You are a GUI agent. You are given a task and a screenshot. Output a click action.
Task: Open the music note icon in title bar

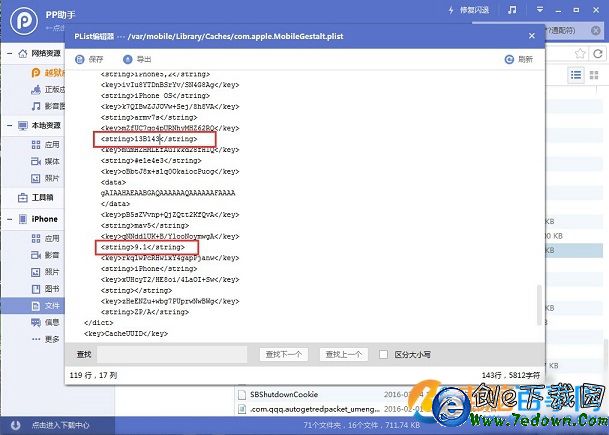(512, 10)
